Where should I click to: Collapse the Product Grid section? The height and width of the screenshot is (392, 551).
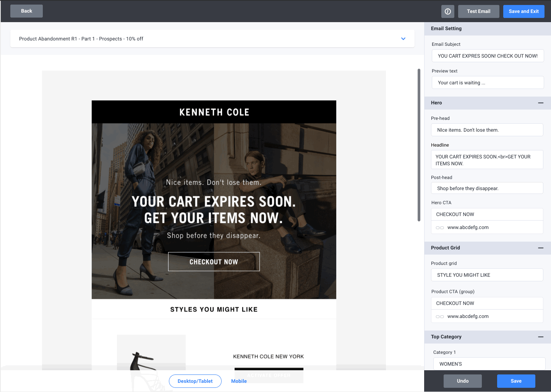coord(541,248)
